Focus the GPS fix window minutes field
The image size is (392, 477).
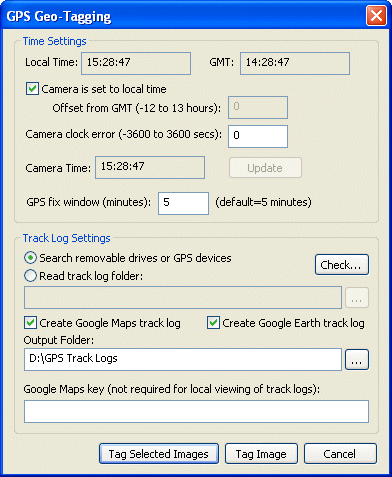point(183,203)
